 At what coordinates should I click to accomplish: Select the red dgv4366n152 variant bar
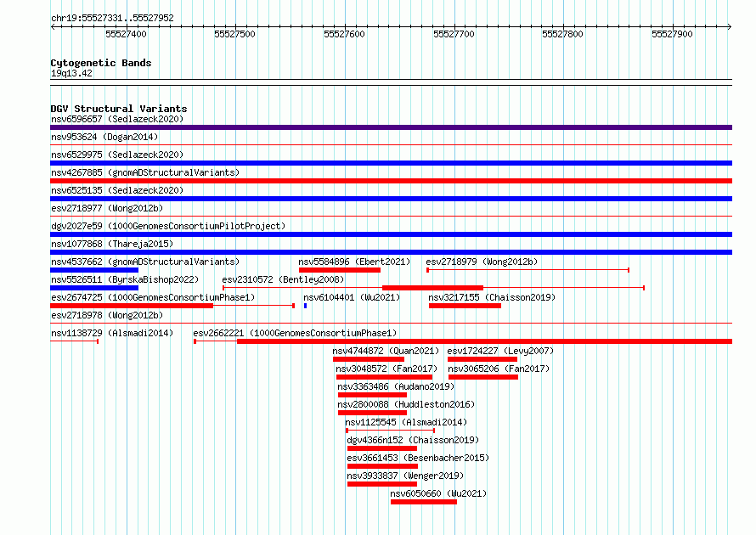pyautogui.click(x=382, y=448)
